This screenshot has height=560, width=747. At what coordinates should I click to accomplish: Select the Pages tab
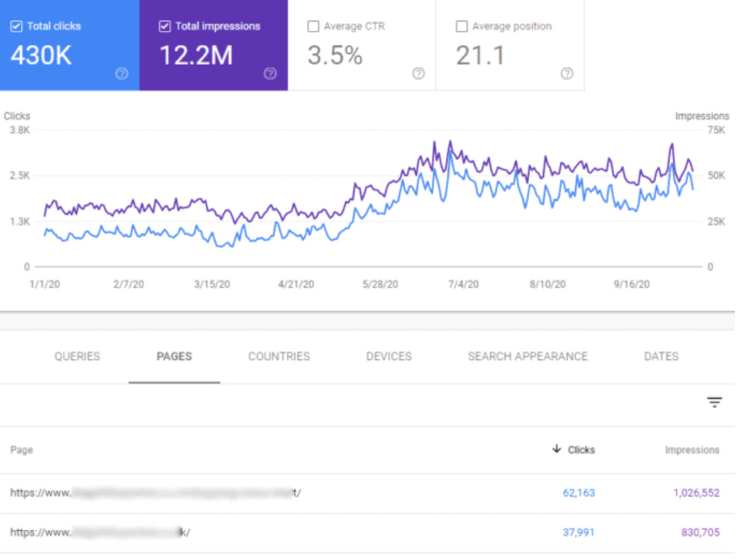click(x=174, y=357)
